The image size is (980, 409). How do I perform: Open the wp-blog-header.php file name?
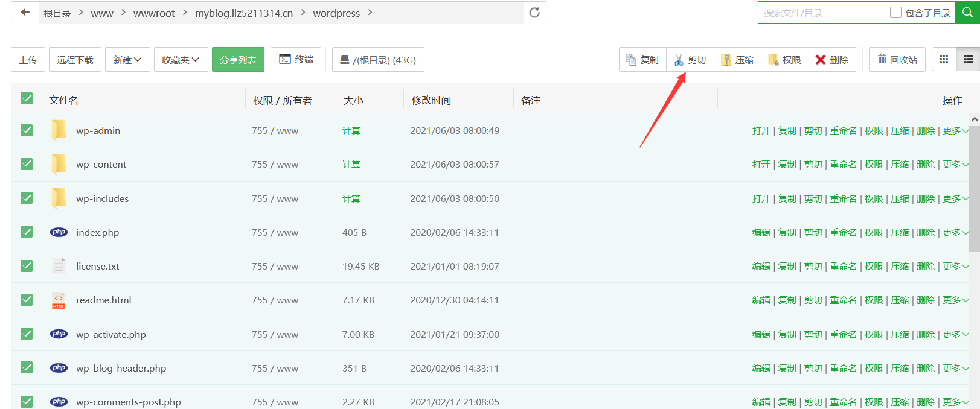(x=121, y=368)
